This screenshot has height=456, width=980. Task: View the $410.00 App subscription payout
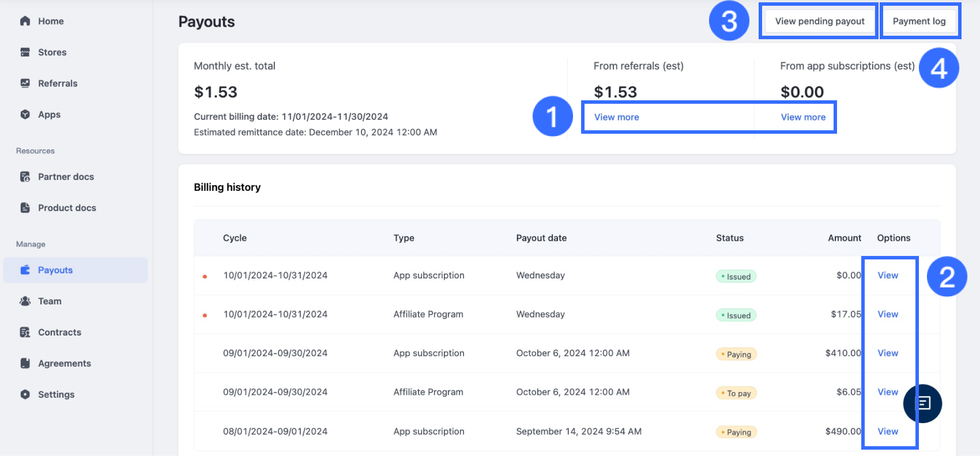[888, 353]
